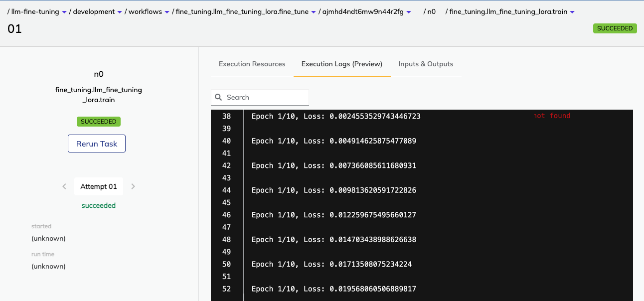Go to next attempt using right chevron
Viewport: 644px width, 301px height.
[133, 186]
